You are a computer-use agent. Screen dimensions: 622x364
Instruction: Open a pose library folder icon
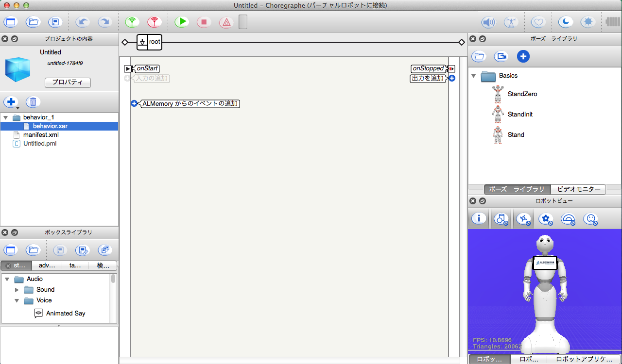coord(479,56)
